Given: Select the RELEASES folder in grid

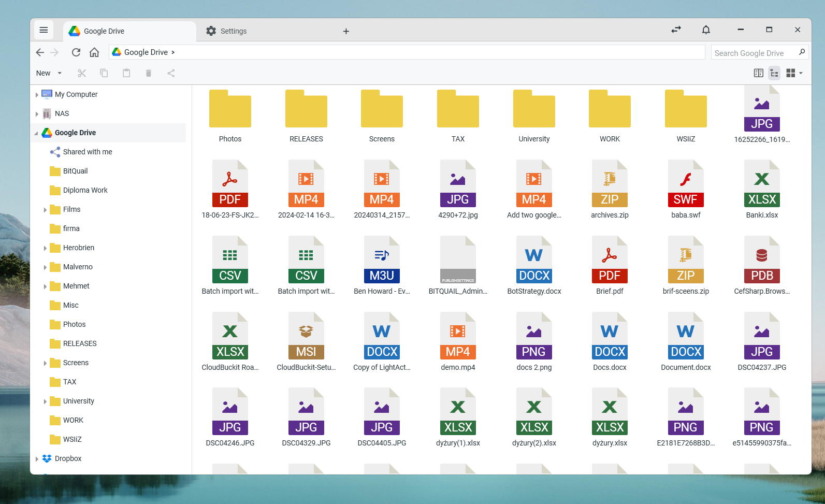Looking at the screenshot, I should [x=306, y=116].
